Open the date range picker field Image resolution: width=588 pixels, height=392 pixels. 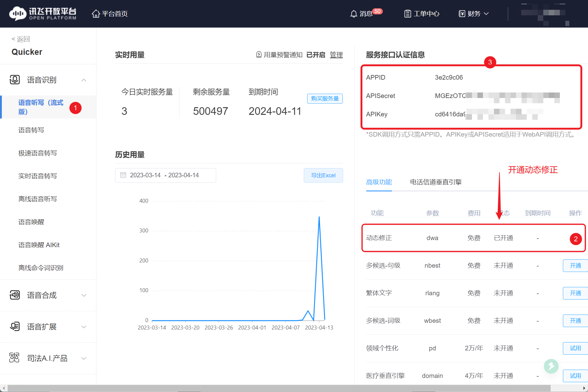166,175
